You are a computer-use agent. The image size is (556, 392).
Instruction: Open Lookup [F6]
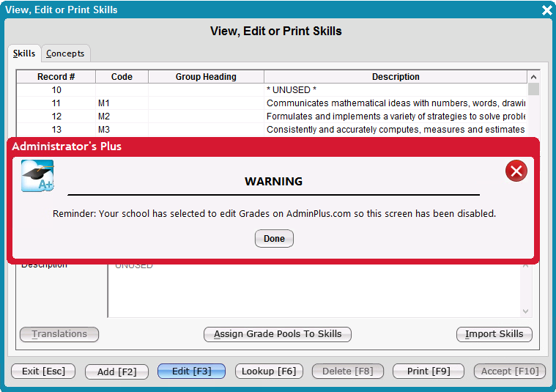pyautogui.click(x=269, y=371)
